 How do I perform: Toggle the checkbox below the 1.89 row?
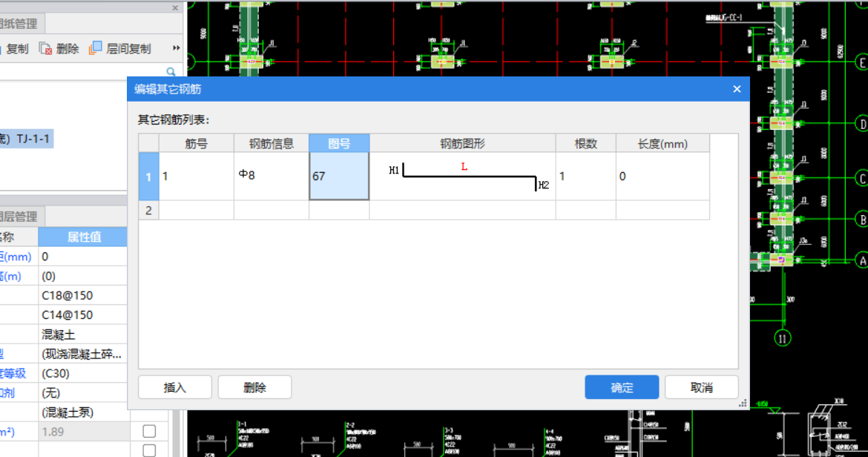[149, 450]
